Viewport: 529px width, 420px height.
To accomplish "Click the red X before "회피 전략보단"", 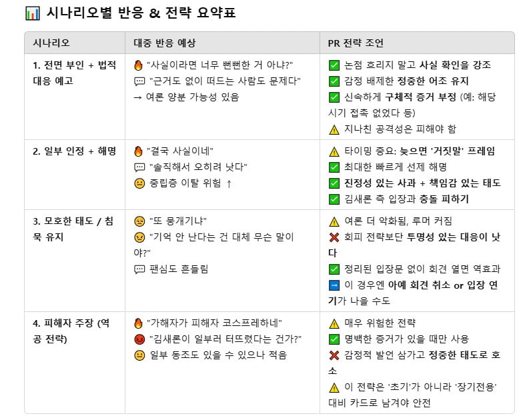I will [334, 237].
